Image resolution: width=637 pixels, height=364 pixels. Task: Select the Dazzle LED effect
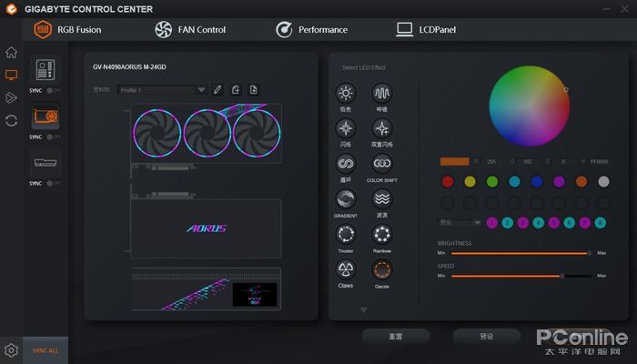382,269
